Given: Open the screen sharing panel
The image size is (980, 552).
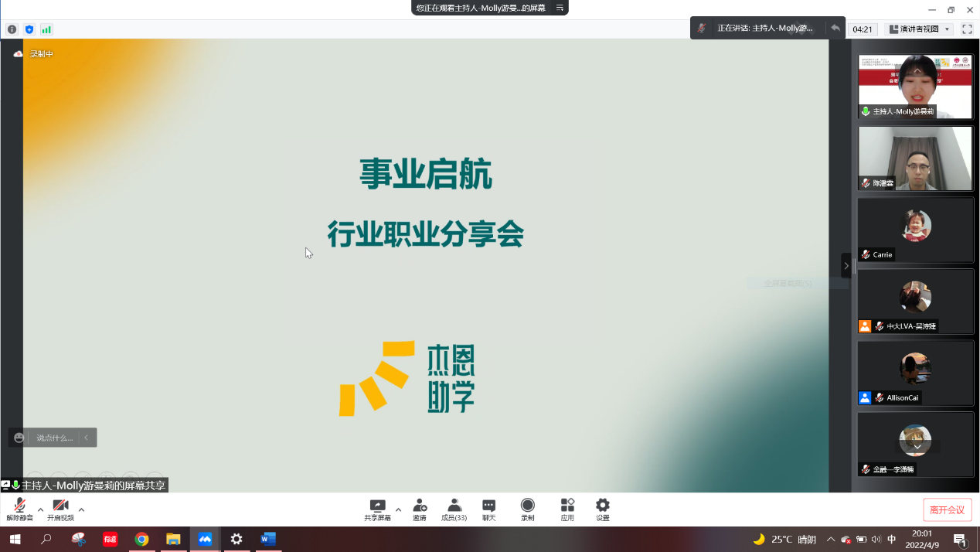Looking at the screenshot, I should click(x=378, y=509).
